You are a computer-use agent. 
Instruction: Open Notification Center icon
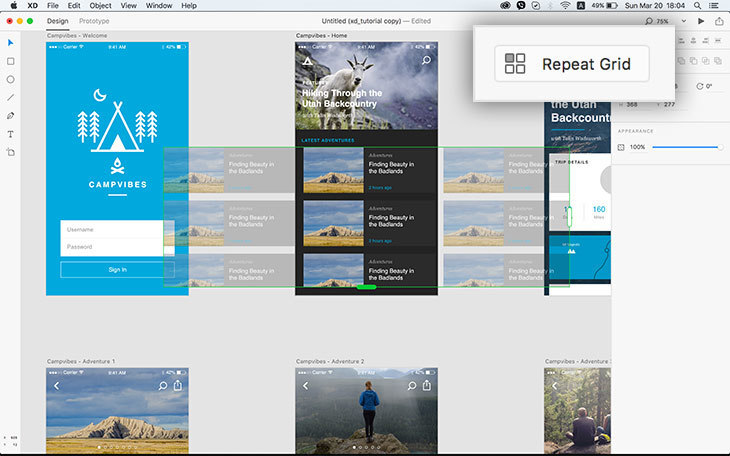[x=713, y=6]
